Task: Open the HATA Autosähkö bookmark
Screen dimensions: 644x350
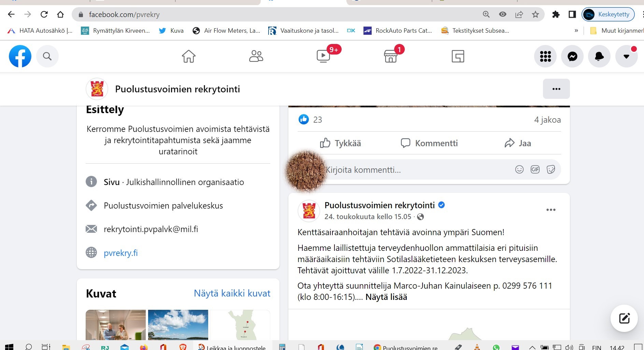Action: tap(40, 31)
